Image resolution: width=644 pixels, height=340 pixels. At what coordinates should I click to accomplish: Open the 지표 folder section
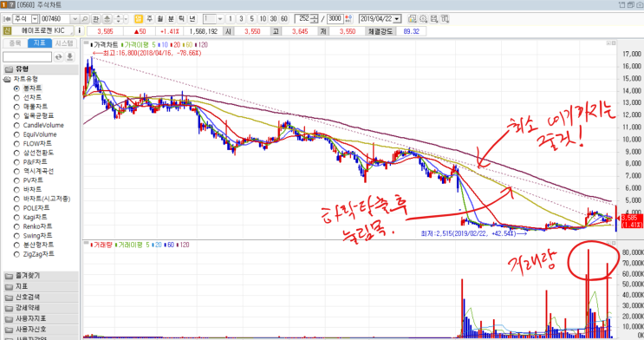pyautogui.click(x=40, y=286)
